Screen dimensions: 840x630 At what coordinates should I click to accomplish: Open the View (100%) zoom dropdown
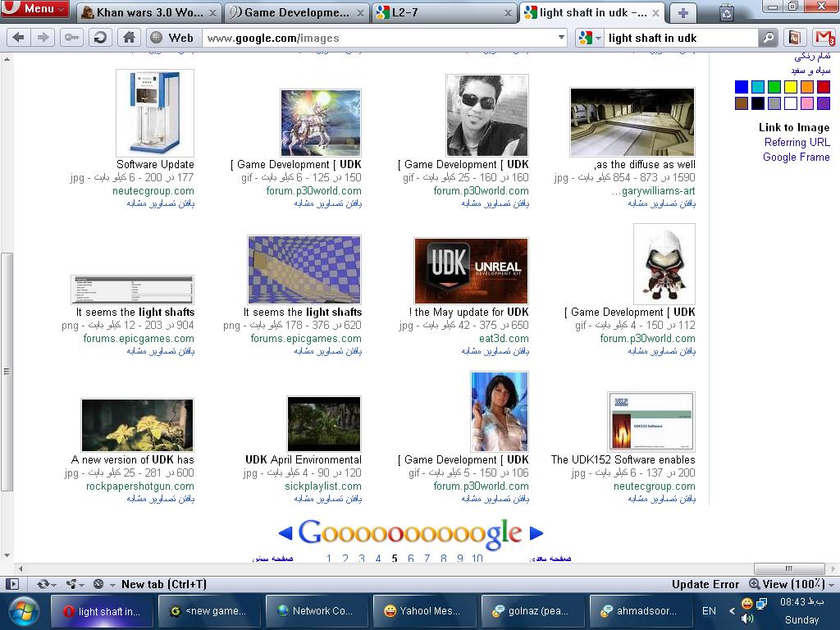click(792, 584)
